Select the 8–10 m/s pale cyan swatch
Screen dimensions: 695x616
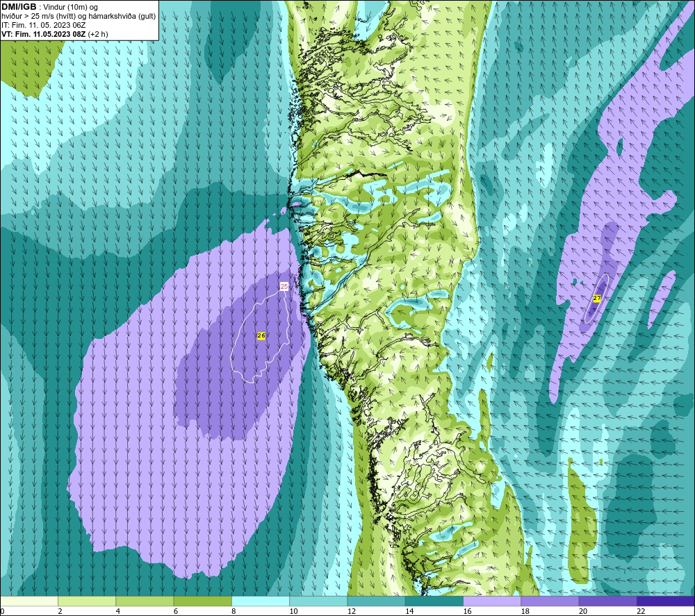(x=261, y=601)
